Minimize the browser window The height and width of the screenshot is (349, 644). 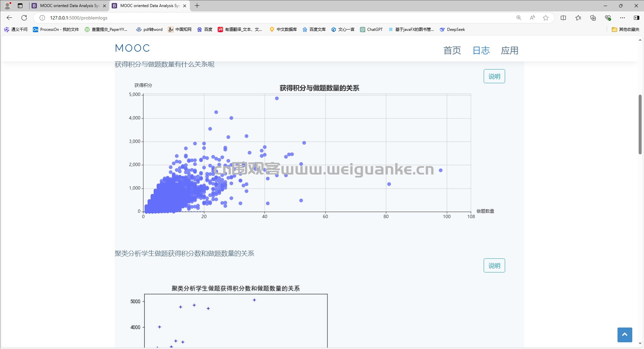pyautogui.click(x=605, y=6)
